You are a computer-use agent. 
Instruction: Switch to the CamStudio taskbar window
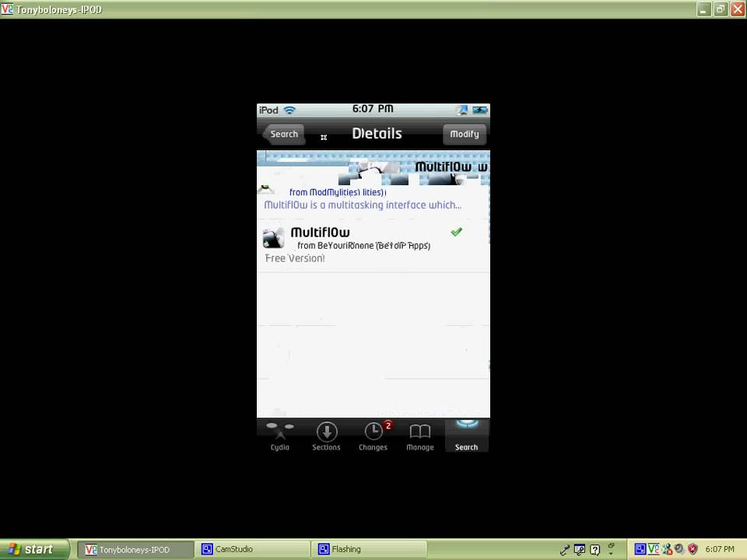[x=252, y=550]
